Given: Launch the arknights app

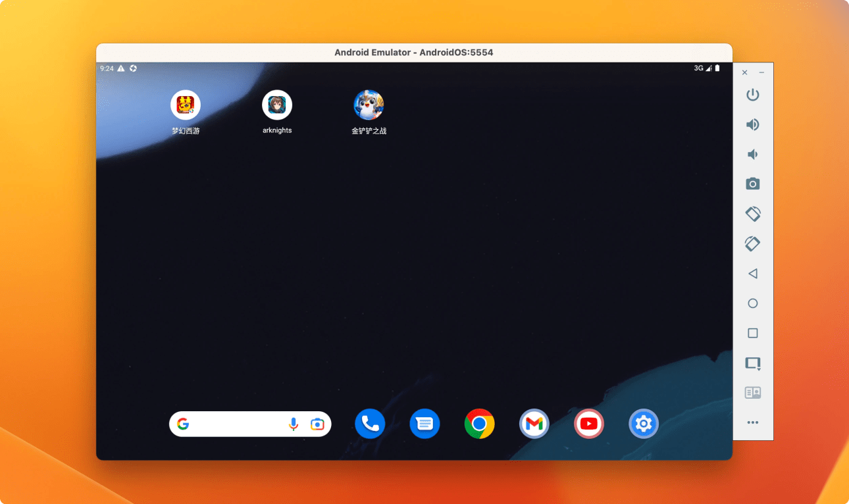Looking at the screenshot, I should pos(277,105).
